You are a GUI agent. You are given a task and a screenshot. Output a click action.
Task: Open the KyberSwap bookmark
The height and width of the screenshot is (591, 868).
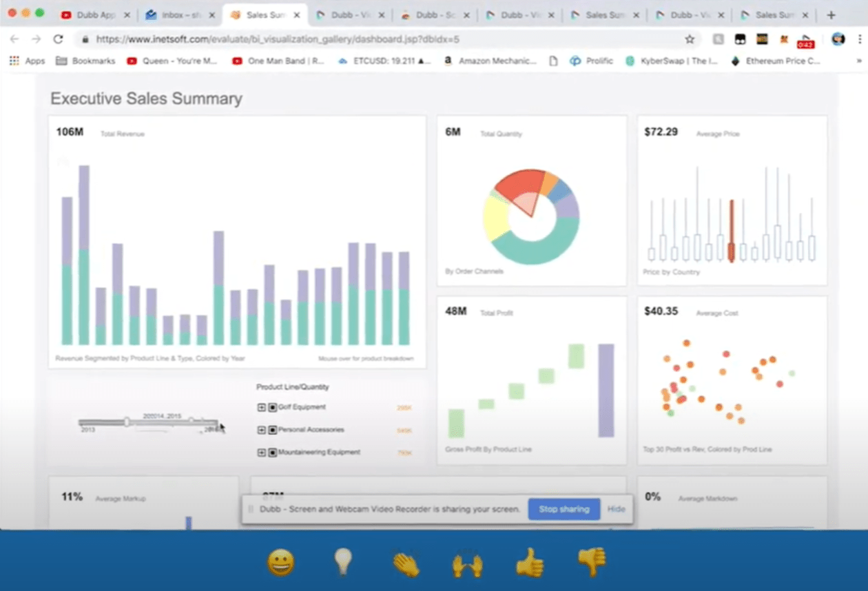tap(671, 61)
